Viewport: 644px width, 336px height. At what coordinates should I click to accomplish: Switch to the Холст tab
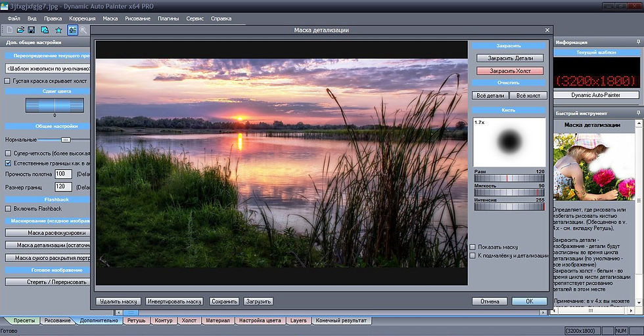pos(189,320)
